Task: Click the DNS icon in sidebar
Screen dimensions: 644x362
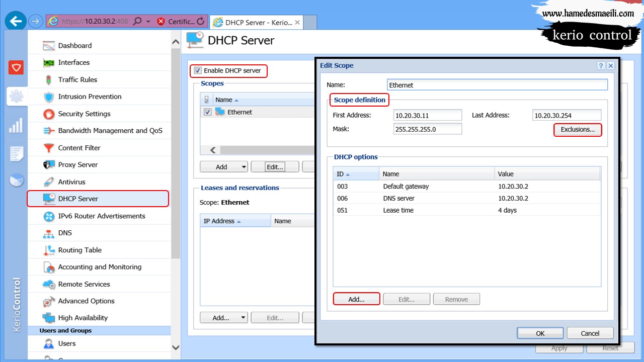Action: (x=49, y=233)
